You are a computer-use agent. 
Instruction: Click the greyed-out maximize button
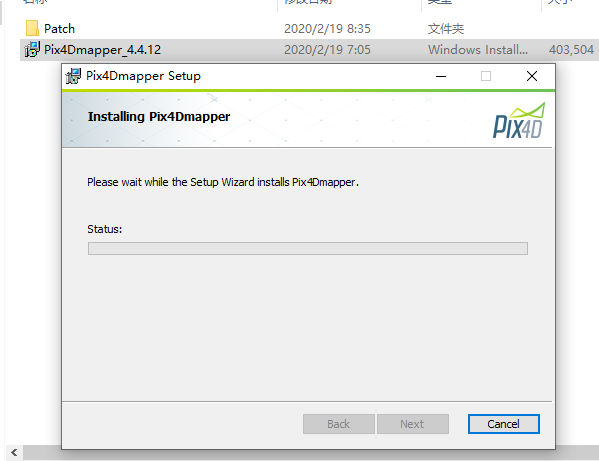pyautogui.click(x=486, y=76)
